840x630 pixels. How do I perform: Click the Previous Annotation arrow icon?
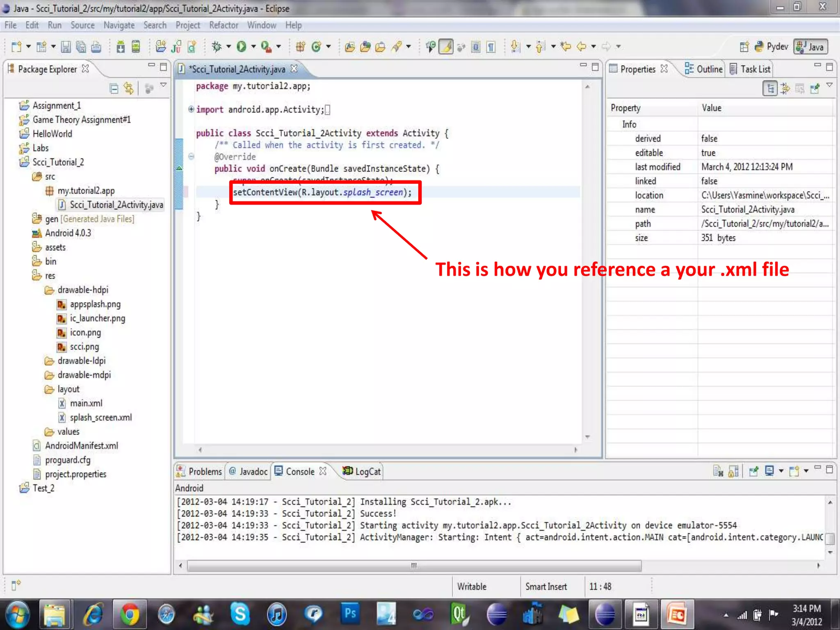(541, 47)
